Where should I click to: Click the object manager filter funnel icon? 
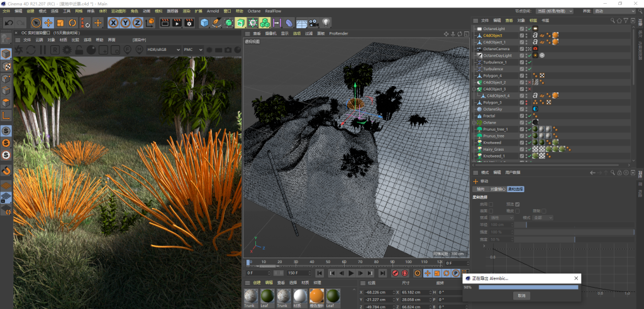(626, 21)
